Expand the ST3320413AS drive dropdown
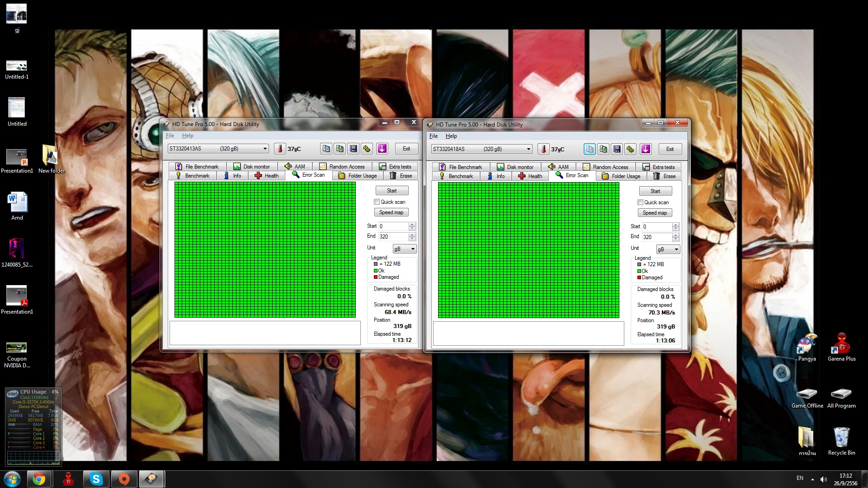868x488 pixels. click(x=265, y=149)
